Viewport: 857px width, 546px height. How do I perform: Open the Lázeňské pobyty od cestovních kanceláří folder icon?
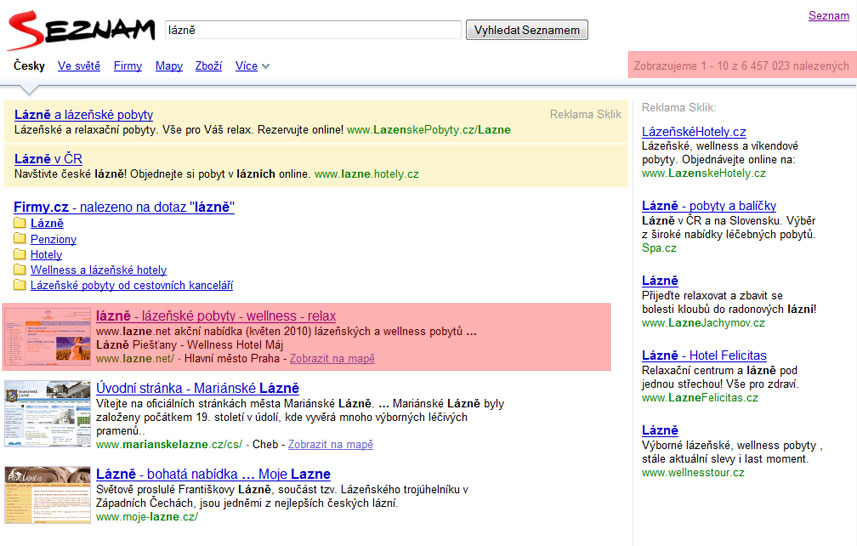click(x=20, y=284)
